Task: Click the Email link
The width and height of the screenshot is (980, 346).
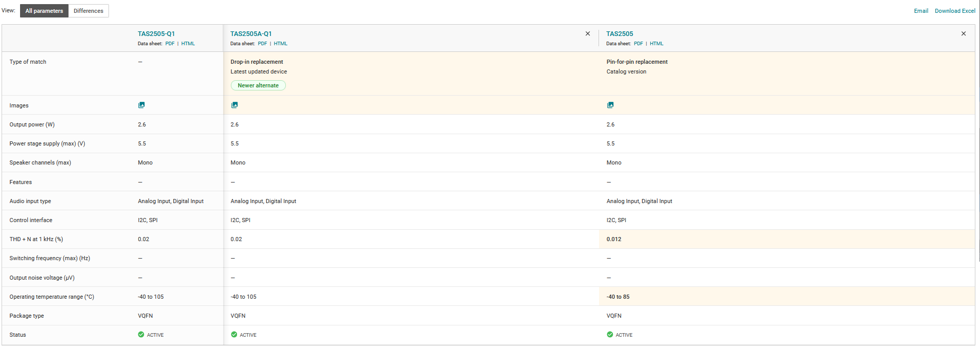Action: point(921,11)
